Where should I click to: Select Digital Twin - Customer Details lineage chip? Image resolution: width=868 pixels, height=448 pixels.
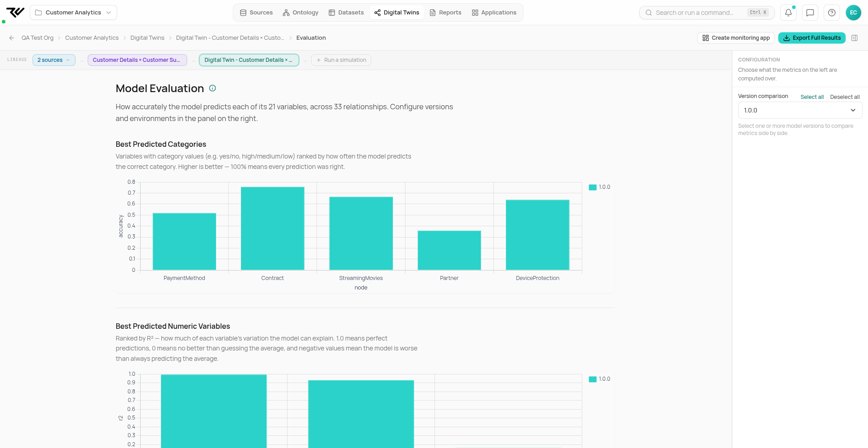click(249, 60)
